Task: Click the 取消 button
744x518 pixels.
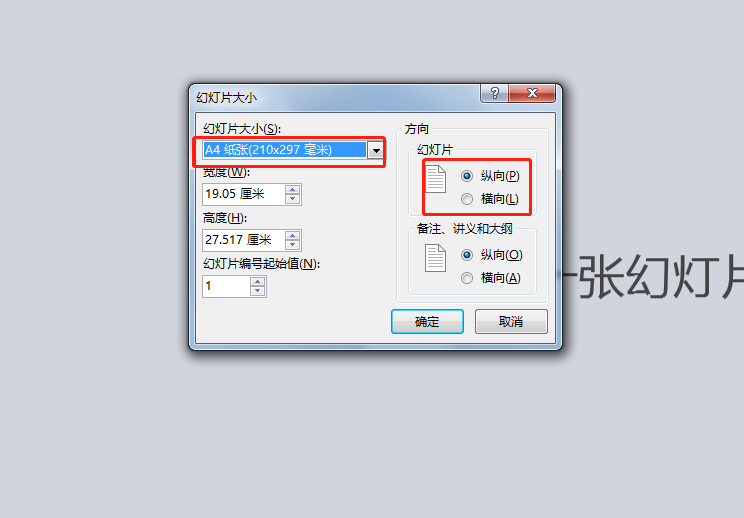Action: click(511, 322)
